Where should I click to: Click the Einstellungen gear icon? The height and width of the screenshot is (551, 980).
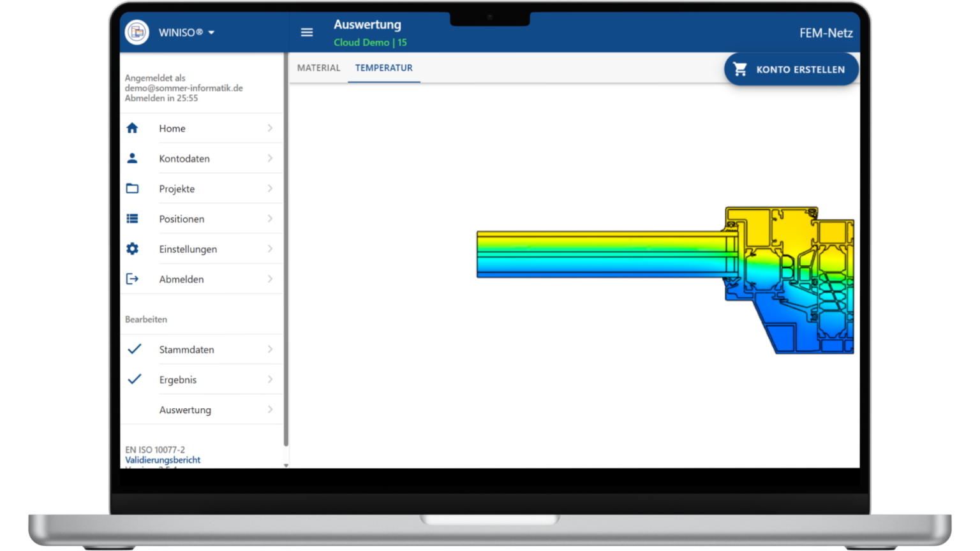click(x=132, y=249)
